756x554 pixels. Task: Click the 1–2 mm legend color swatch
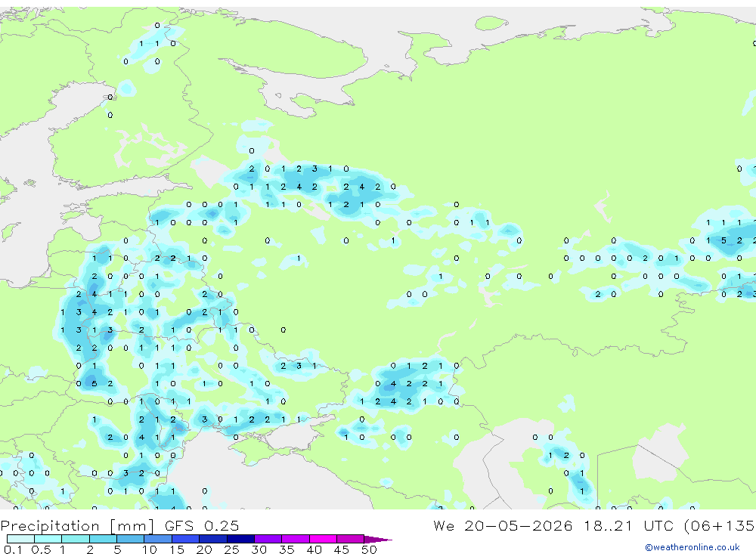coord(75,539)
